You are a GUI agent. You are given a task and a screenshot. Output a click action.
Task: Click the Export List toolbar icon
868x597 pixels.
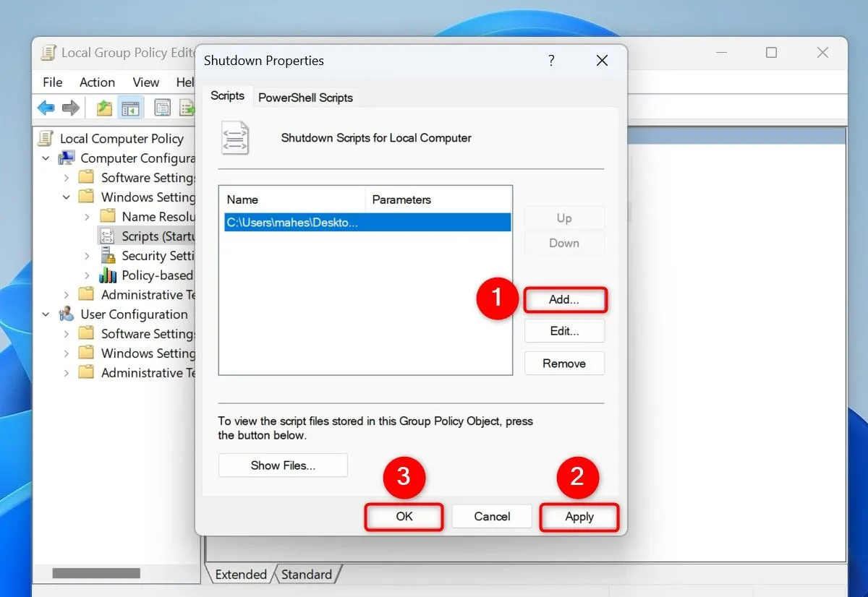click(x=187, y=107)
